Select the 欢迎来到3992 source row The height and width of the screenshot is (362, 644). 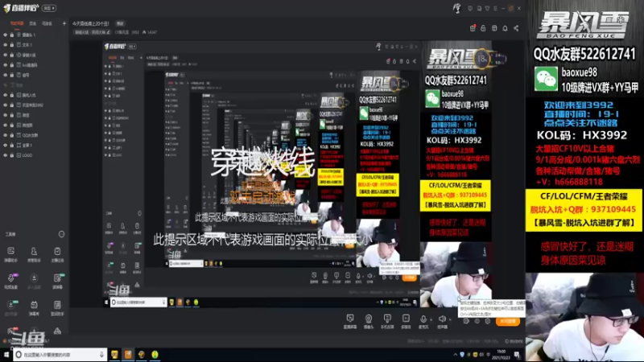pyautogui.click(x=35, y=105)
